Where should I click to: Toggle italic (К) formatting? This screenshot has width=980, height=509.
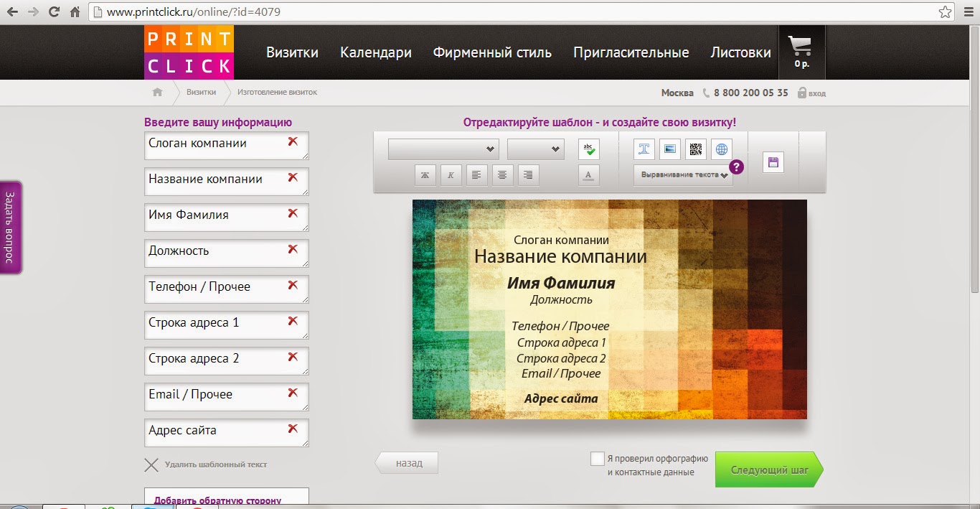(451, 174)
